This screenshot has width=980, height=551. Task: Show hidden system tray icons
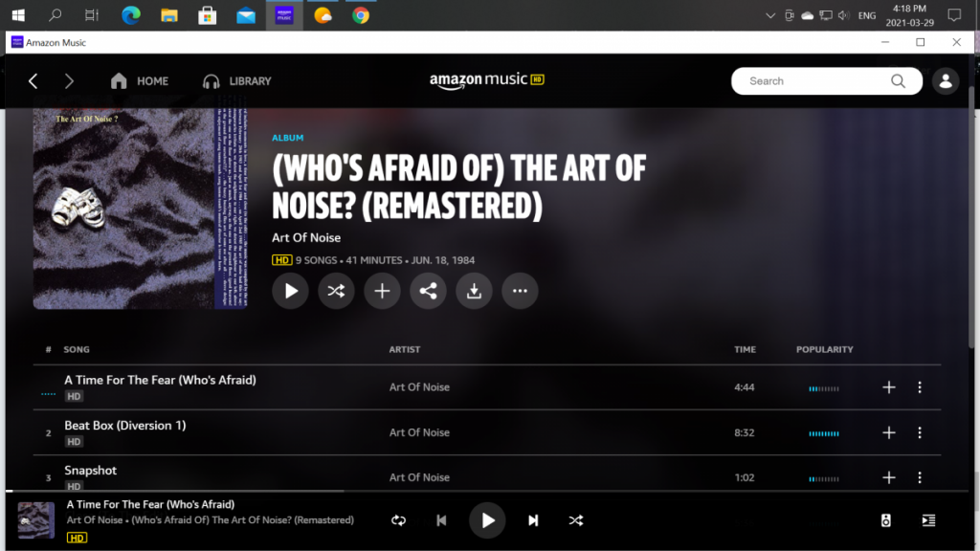(x=770, y=15)
